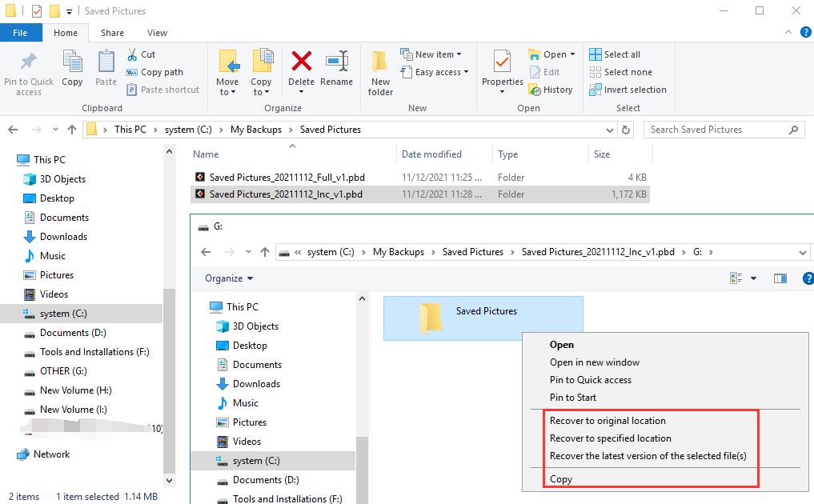Go back in the outer Explorer window
814x504 pixels.
pyautogui.click(x=13, y=130)
